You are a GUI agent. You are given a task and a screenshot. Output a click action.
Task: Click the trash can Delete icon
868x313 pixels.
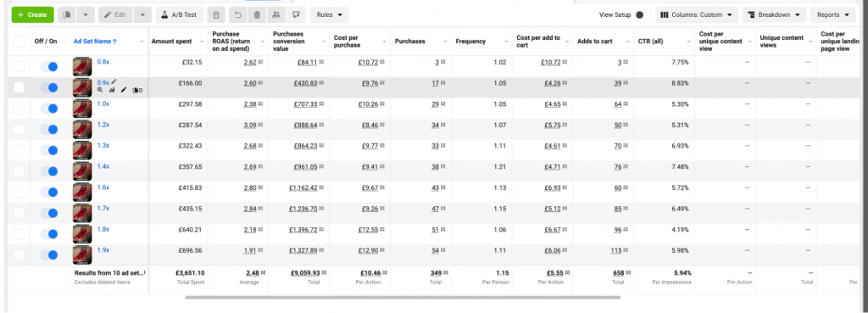[x=257, y=15]
